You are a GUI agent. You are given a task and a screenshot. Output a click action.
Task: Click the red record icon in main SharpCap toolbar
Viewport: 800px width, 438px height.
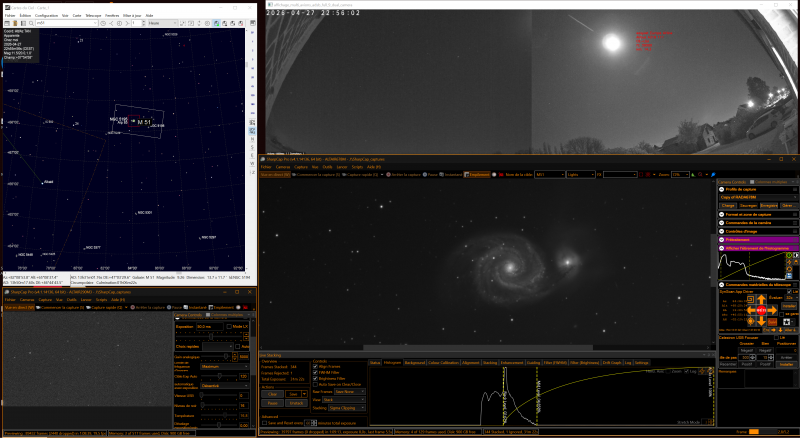coord(502,175)
